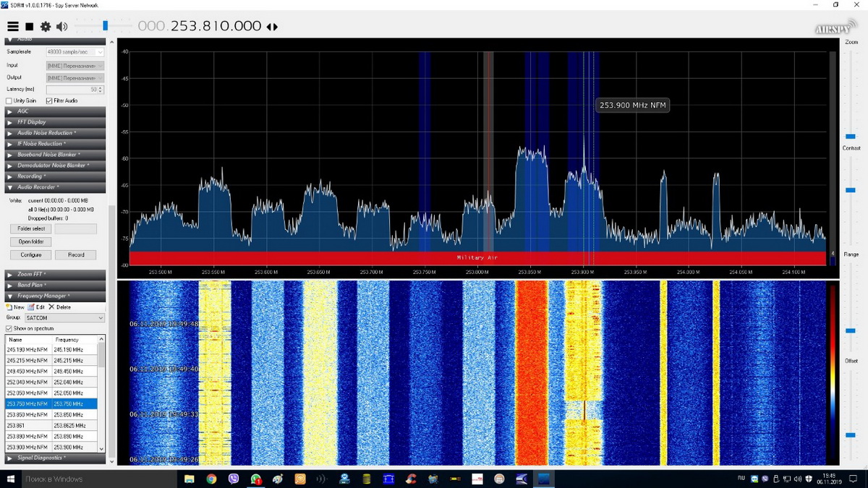Enable the Unity Gain checkbox

pos(9,100)
